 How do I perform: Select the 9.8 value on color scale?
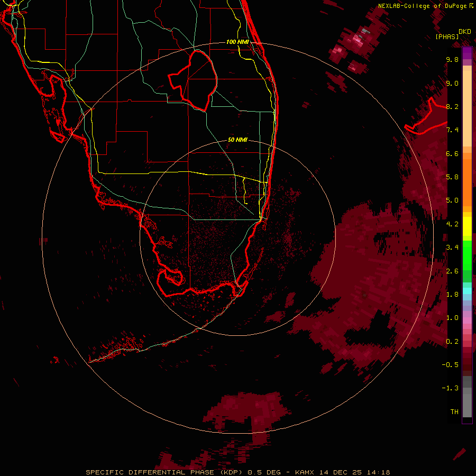[x=452, y=60]
